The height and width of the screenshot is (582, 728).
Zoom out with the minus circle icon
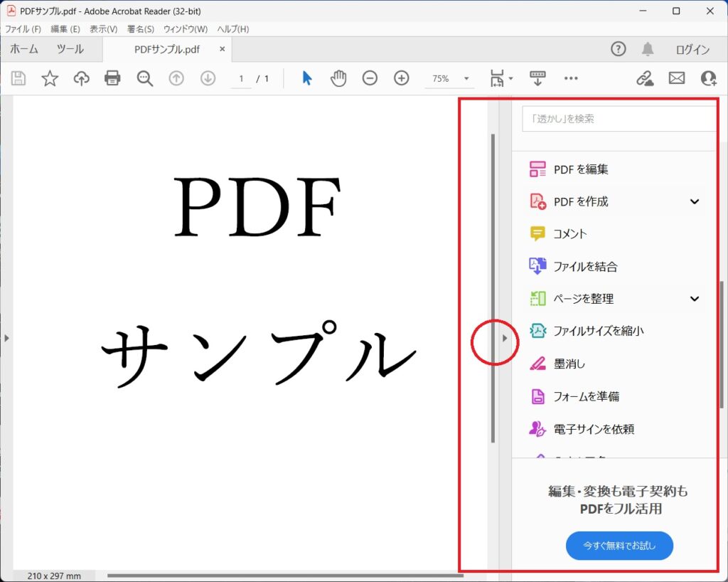click(x=370, y=78)
